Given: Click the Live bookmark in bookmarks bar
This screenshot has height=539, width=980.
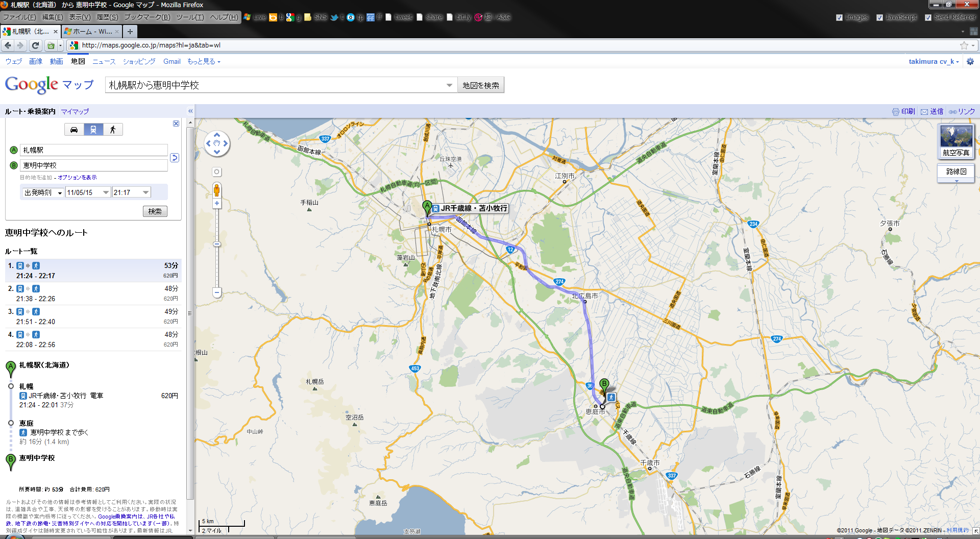Looking at the screenshot, I should click(255, 17).
